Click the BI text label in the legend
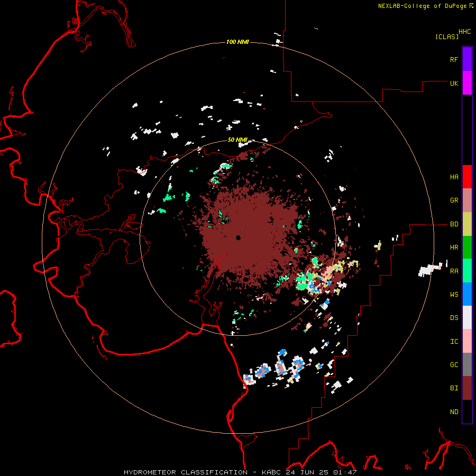 pyautogui.click(x=454, y=388)
